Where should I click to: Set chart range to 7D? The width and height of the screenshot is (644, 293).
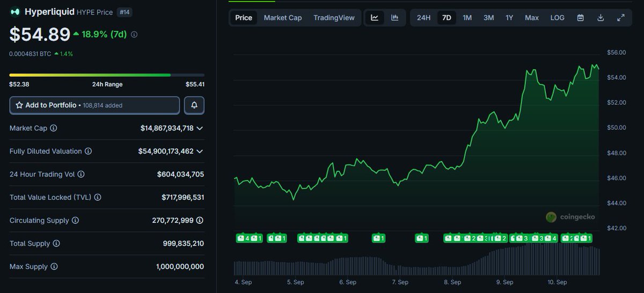coord(447,18)
